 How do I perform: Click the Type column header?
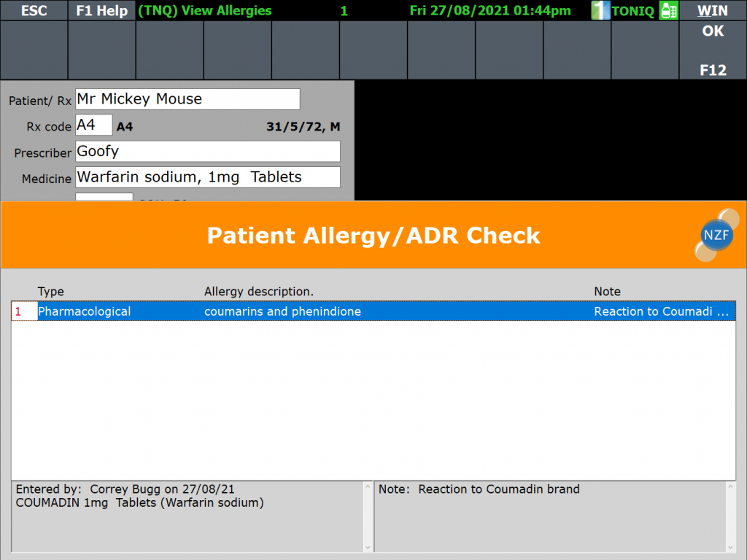pos(51,292)
